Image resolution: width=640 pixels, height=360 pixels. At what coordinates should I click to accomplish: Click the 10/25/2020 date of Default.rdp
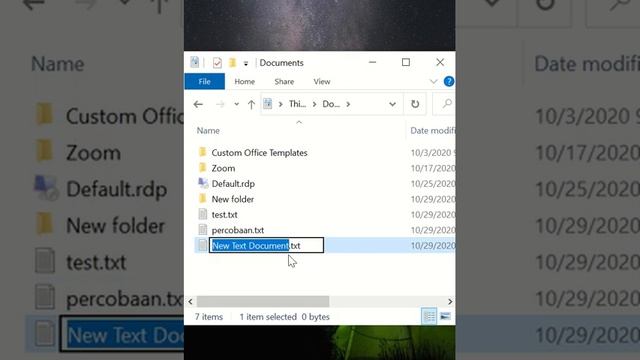pos(433,184)
